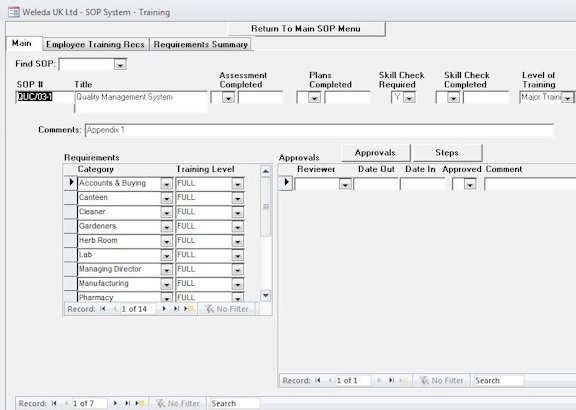The image size is (576, 410).
Task: Create new record in Requirements navigator
Action: pos(188,309)
